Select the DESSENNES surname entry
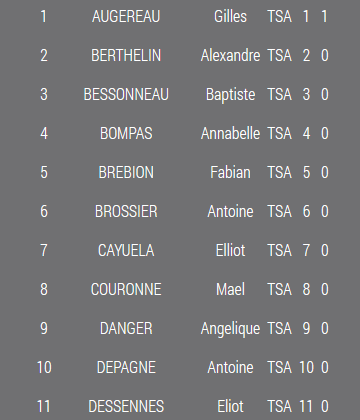 click(126, 406)
